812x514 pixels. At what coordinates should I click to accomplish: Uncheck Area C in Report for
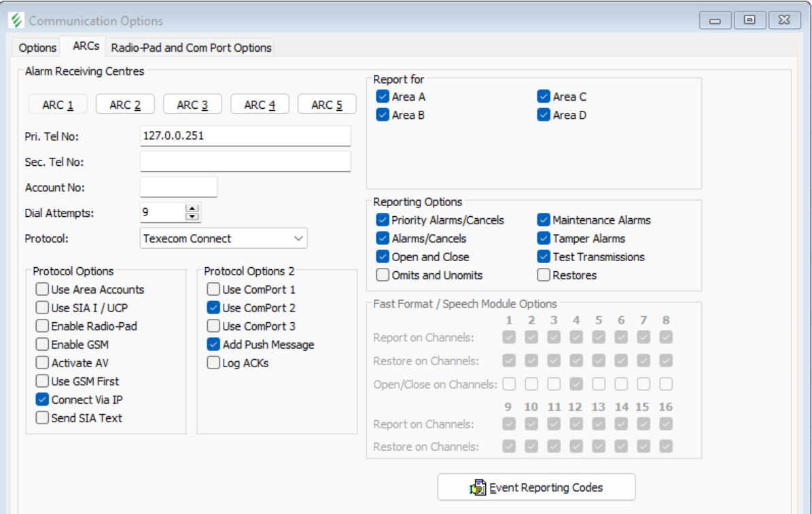click(544, 97)
